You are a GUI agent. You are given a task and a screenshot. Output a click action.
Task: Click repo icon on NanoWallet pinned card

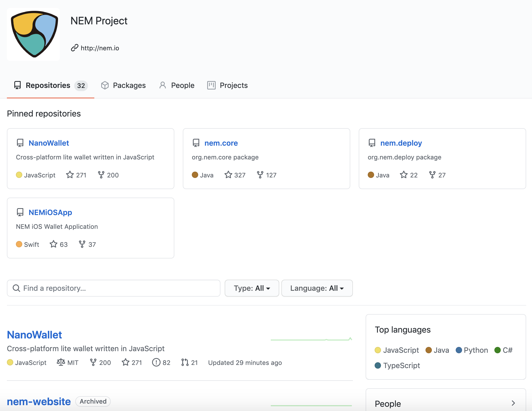pyautogui.click(x=20, y=143)
